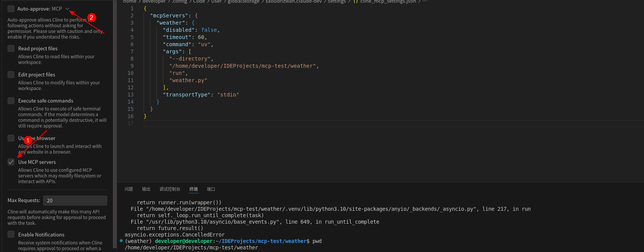
Task: Select the 终端 (Terminal) tab
Action: click(x=194, y=189)
